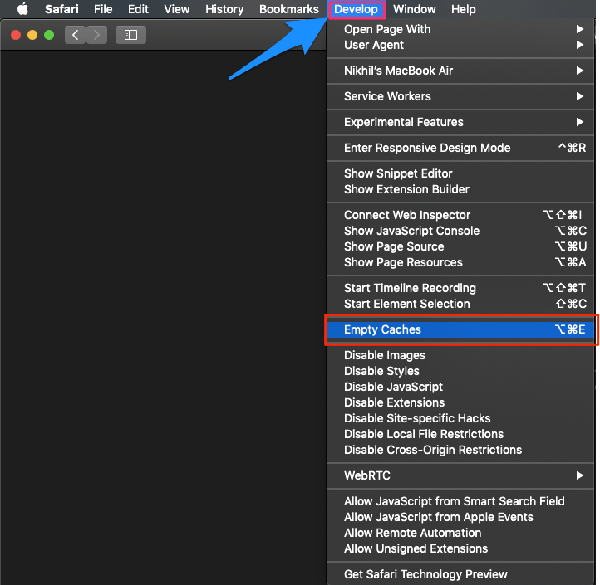The height and width of the screenshot is (585, 600).
Task: Open the Window menu
Action: tap(414, 9)
